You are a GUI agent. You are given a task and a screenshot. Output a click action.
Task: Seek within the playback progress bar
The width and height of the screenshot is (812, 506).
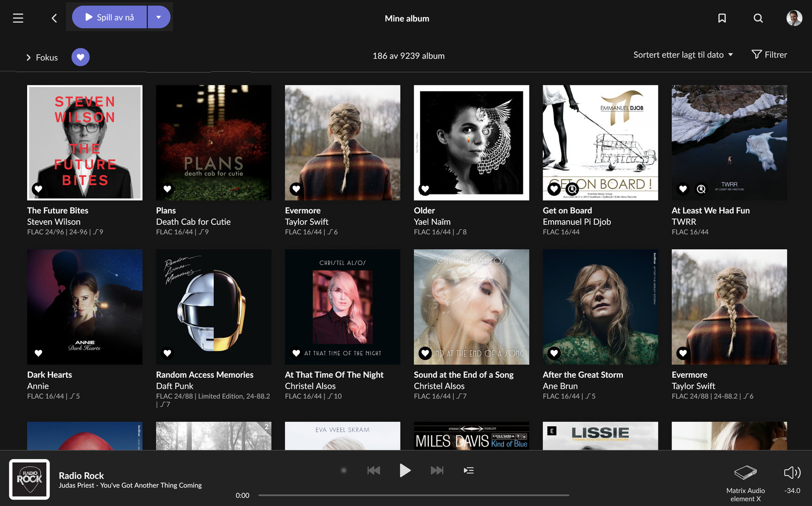point(414,495)
